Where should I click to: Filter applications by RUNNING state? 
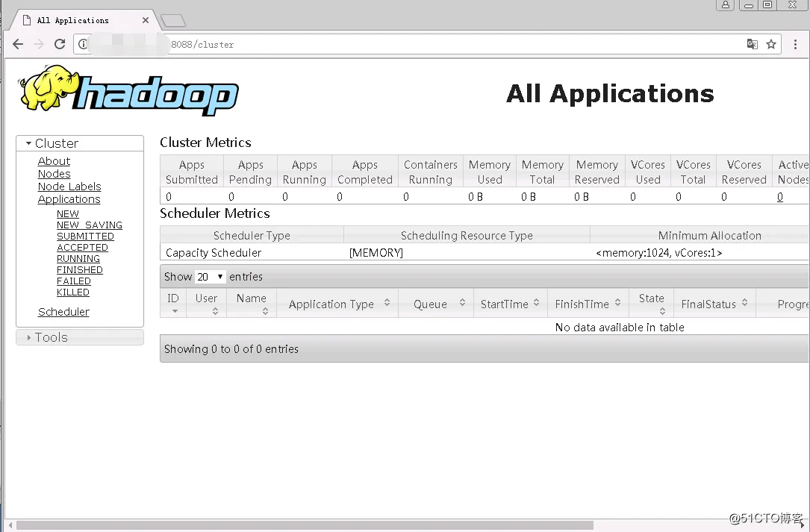(x=78, y=259)
